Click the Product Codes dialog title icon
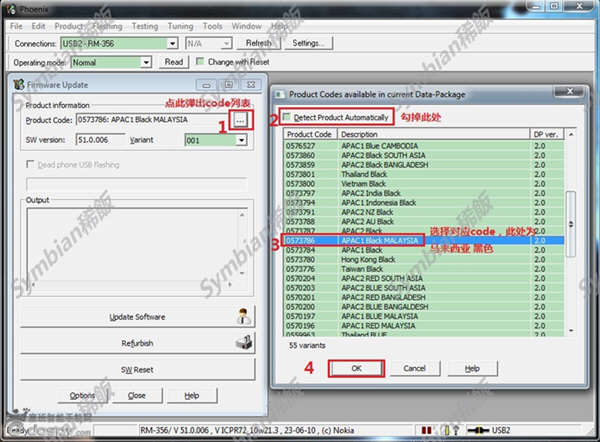Image resolution: width=600 pixels, height=442 pixels. 280,94
